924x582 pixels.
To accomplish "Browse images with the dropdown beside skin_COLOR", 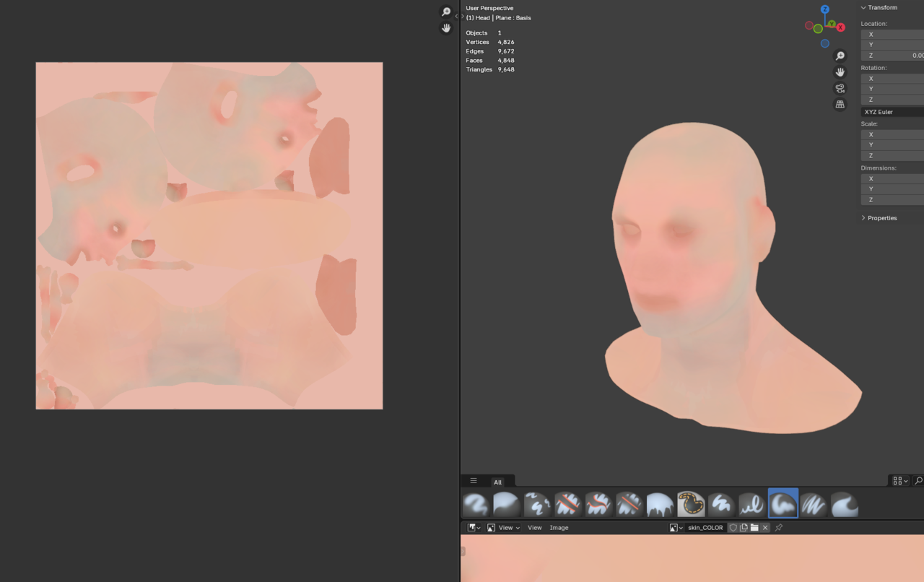I will [676, 528].
